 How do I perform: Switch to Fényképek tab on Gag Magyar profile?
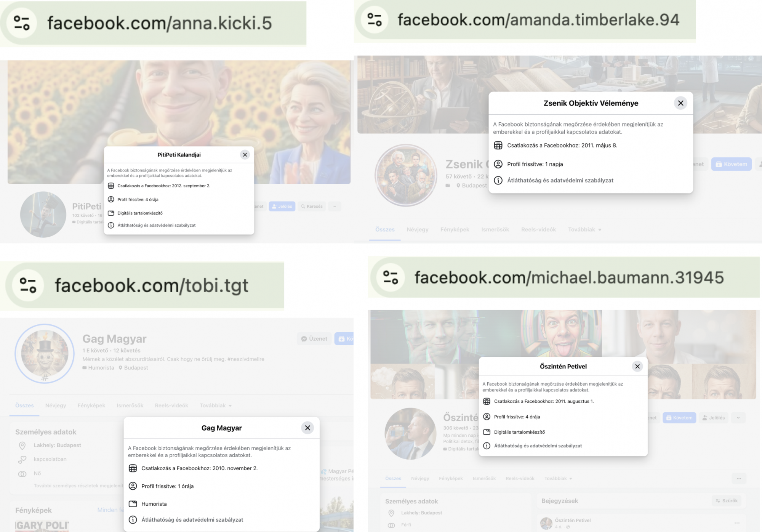pyautogui.click(x=91, y=405)
